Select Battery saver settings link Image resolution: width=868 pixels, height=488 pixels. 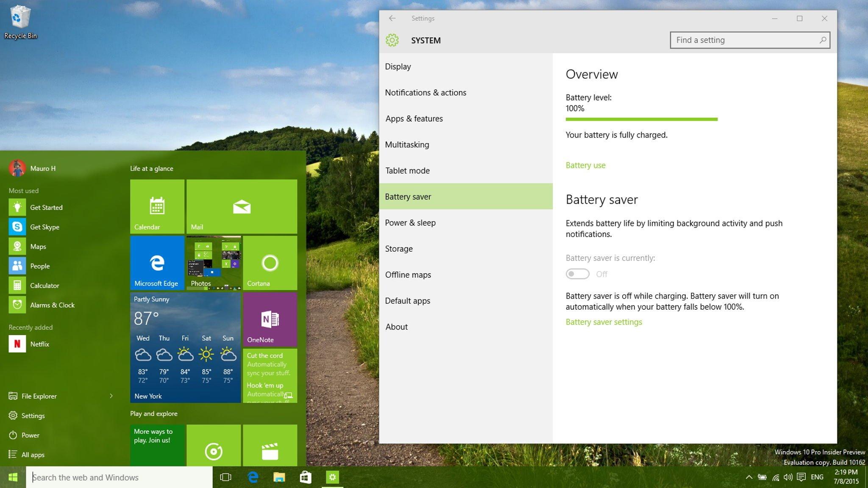click(x=603, y=322)
